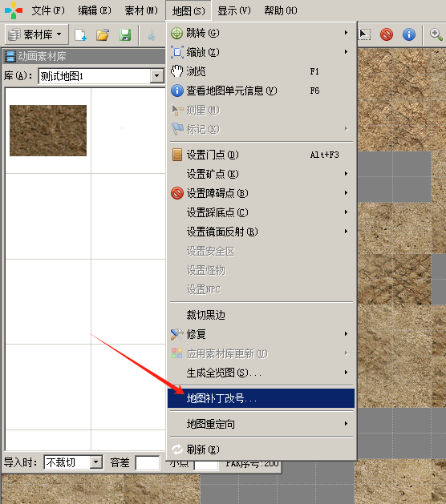Click the green save disk icon
Viewport: 446px width, 504px height.
[125, 34]
